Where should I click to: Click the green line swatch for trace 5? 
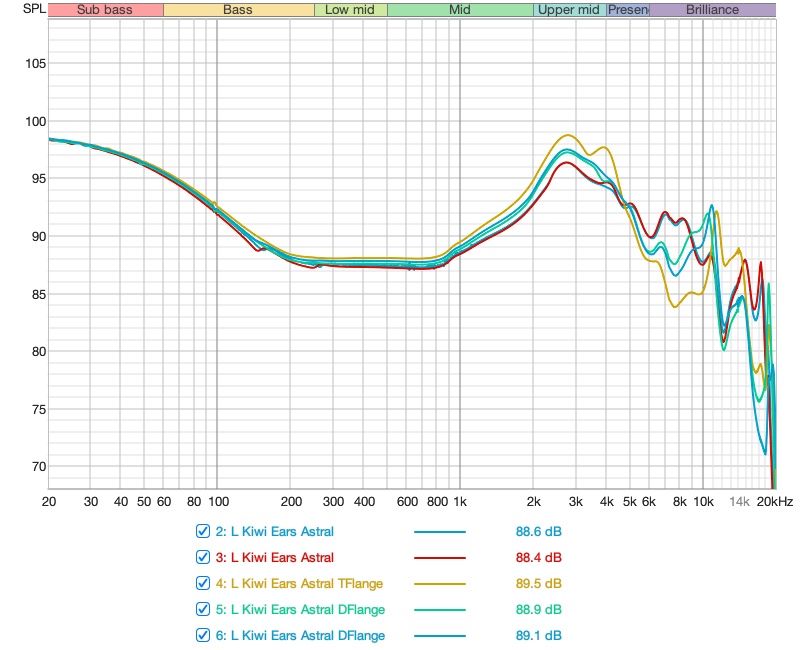point(440,610)
